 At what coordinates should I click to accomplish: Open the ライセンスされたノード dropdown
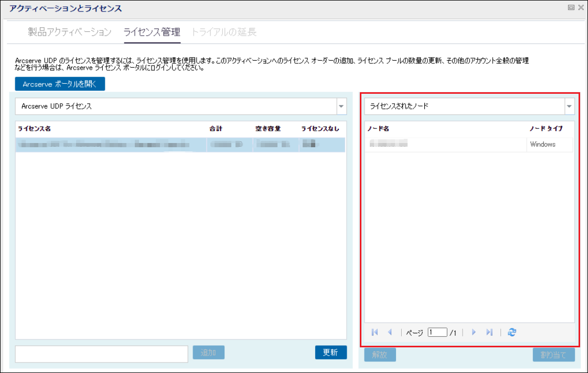pyautogui.click(x=569, y=106)
